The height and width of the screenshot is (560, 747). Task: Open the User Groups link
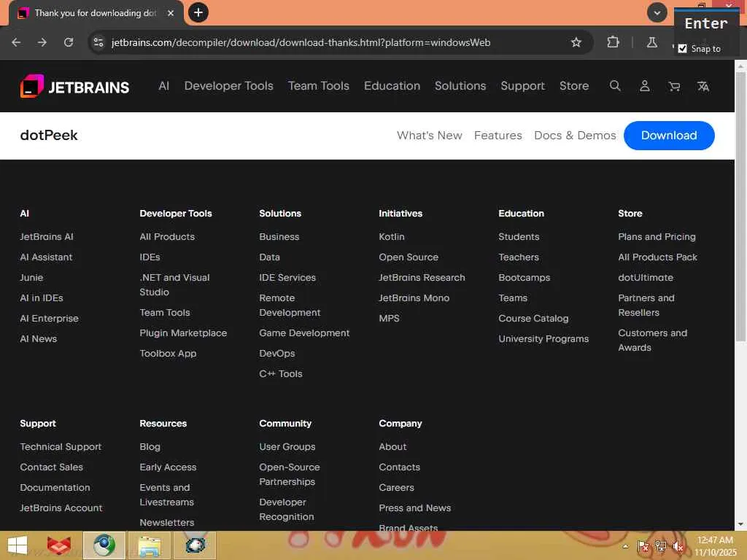tap(287, 447)
